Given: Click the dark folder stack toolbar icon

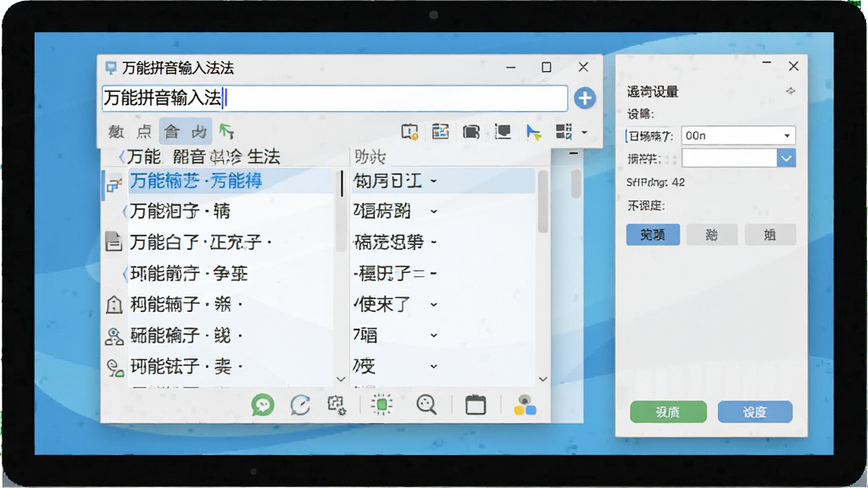Looking at the screenshot, I should click(471, 131).
